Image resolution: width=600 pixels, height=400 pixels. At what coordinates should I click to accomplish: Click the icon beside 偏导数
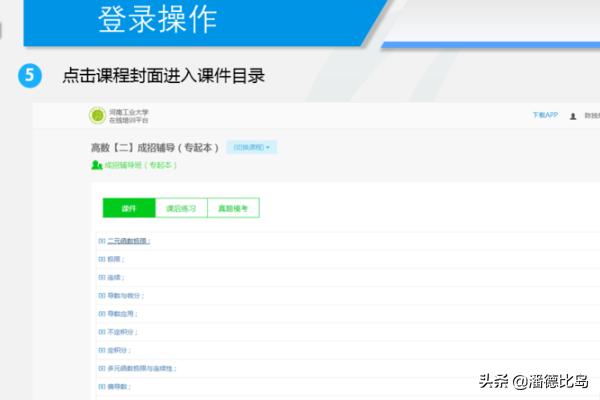(x=101, y=387)
